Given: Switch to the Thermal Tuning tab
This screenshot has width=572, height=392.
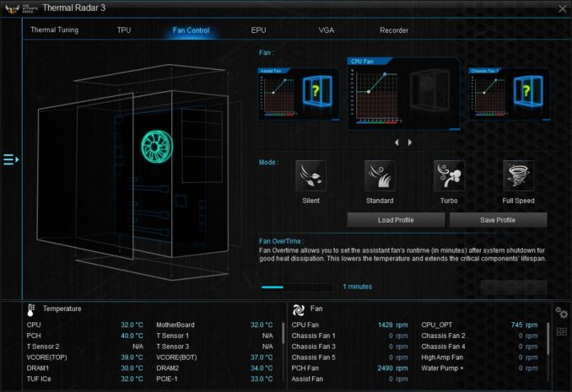Looking at the screenshot, I should click(54, 30).
